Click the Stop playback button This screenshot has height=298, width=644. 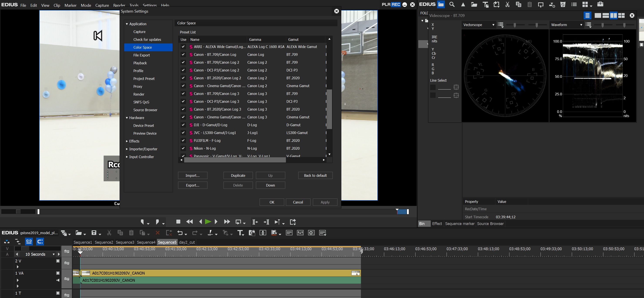click(178, 222)
